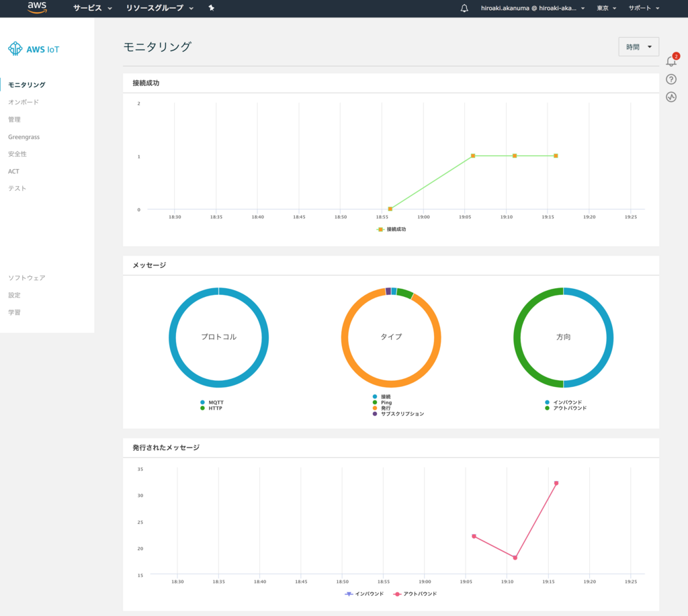The image size is (688, 616).
Task: Open オンボード in the sidebar
Action: (x=24, y=102)
